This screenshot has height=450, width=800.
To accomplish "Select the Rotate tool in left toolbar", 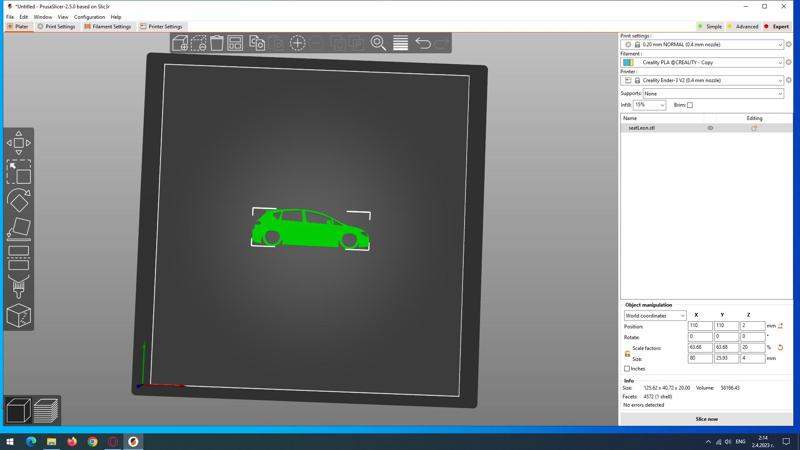I will click(19, 201).
